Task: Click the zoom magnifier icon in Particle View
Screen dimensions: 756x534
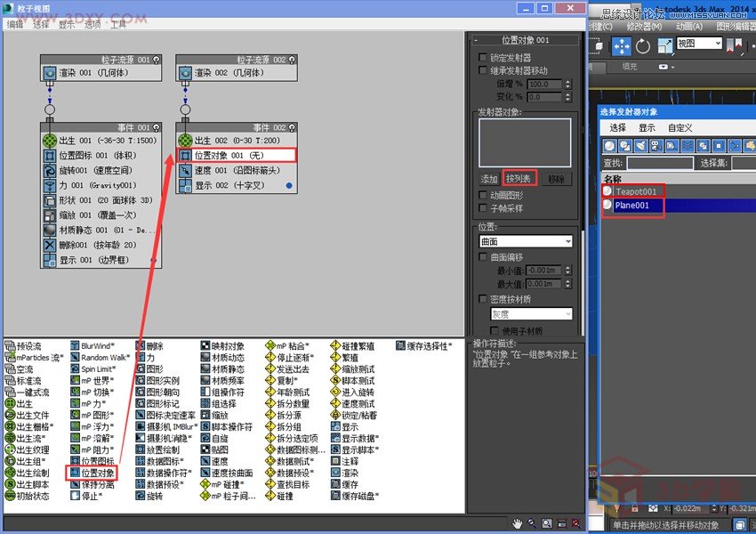Action: 533,523
